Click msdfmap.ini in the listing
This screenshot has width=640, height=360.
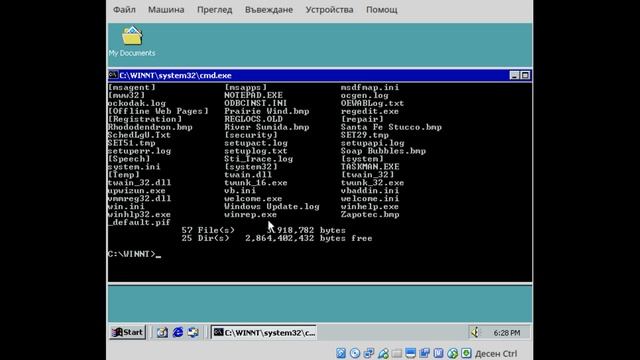coord(370,87)
